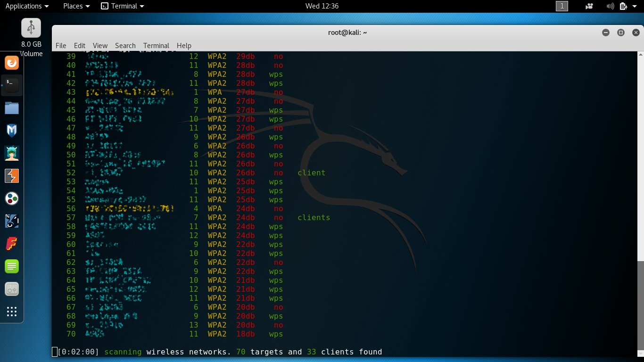Image resolution: width=644 pixels, height=362 pixels.
Task: Launch Firefox from the dock
Action: pyautogui.click(x=12, y=62)
